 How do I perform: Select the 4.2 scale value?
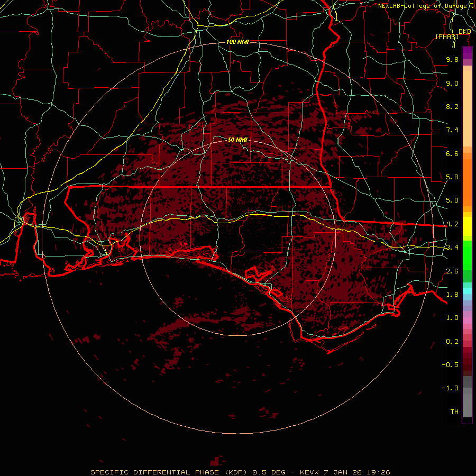click(x=452, y=224)
